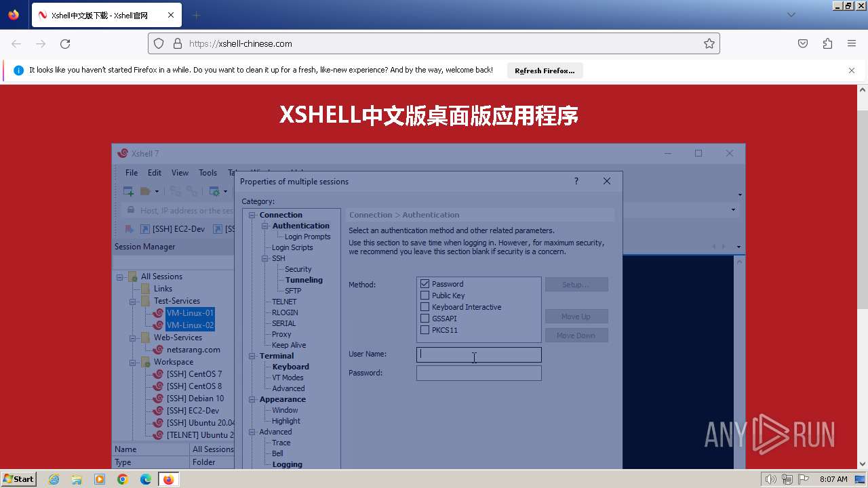Select Tunneling under SSH category
The image size is (868, 488).
tap(304, 280)
